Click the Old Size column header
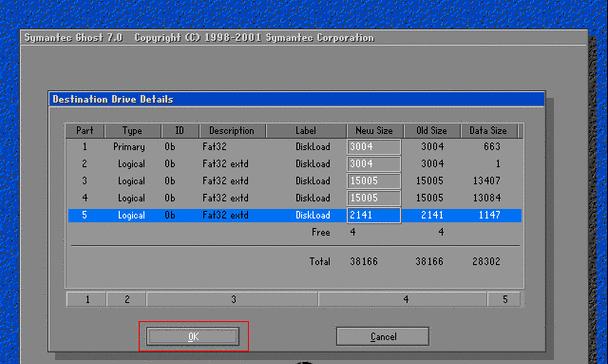Screen dimensions: 608x364 coord(432,131)
